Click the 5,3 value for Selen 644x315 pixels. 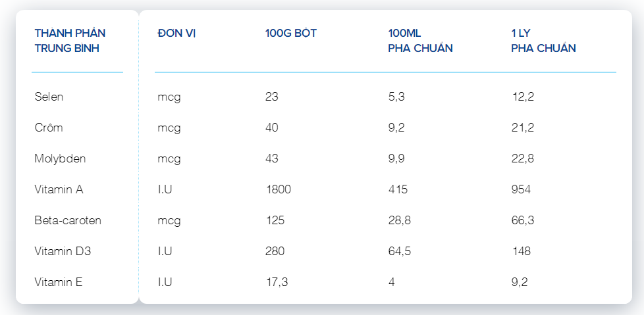point(396,97)
